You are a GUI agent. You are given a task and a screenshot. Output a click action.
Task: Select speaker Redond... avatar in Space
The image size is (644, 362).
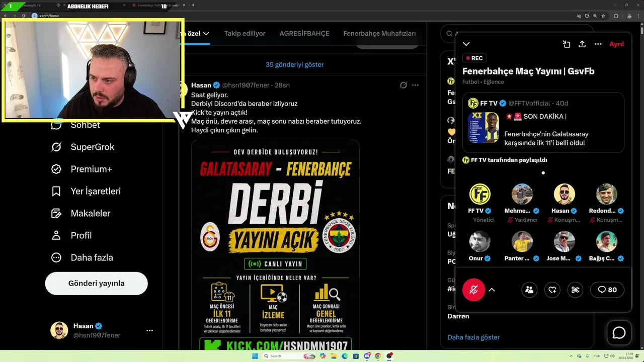point(606,194)
